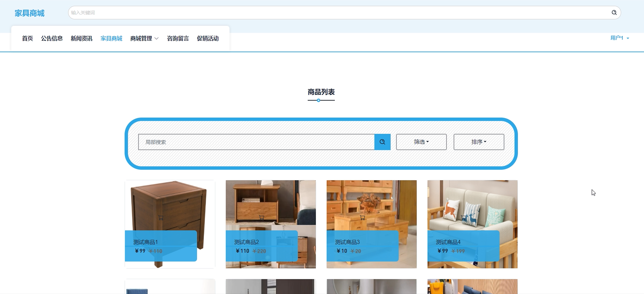
Task: Open the 用户1 account dropdown
Action: point(619,38)
